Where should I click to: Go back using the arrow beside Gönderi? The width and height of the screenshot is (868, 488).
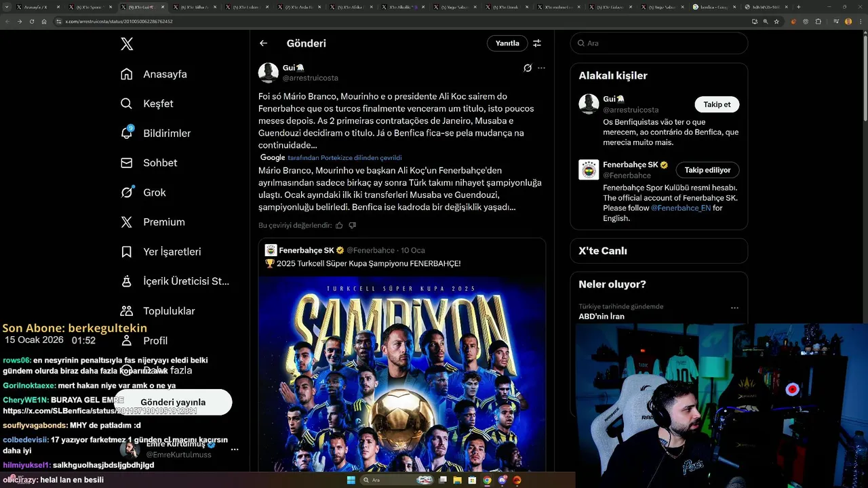[x=264, y=43]
